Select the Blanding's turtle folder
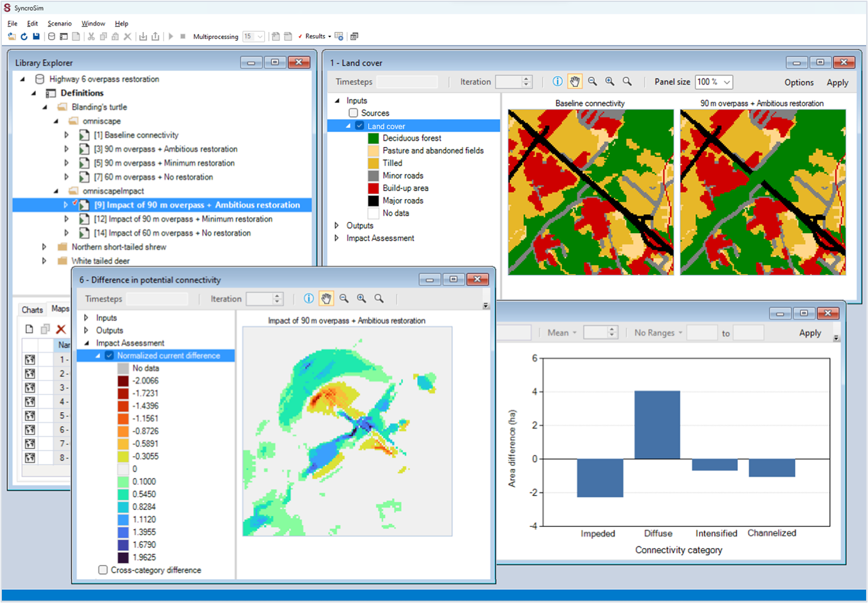The height and width of the screenshot is (603, 868). (99, 107)
